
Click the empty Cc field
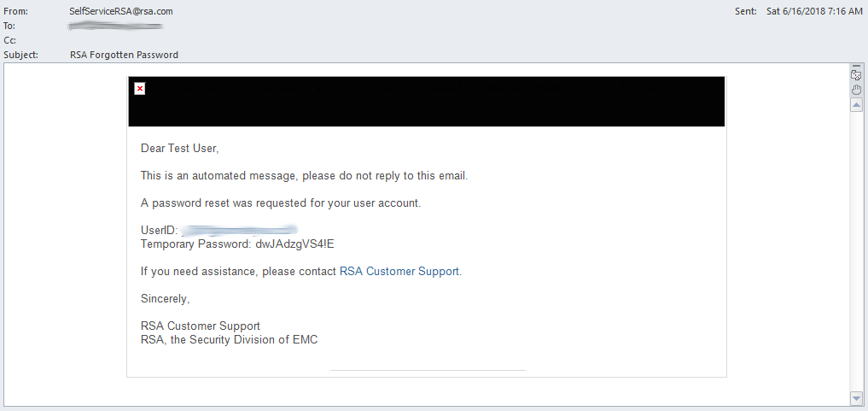pos(256,40)
